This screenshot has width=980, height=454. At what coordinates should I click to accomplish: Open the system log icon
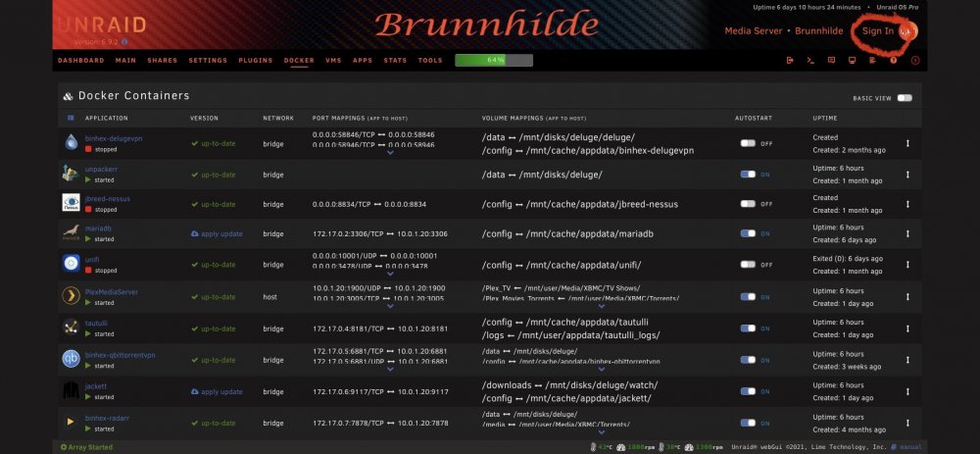coord(872,60)
